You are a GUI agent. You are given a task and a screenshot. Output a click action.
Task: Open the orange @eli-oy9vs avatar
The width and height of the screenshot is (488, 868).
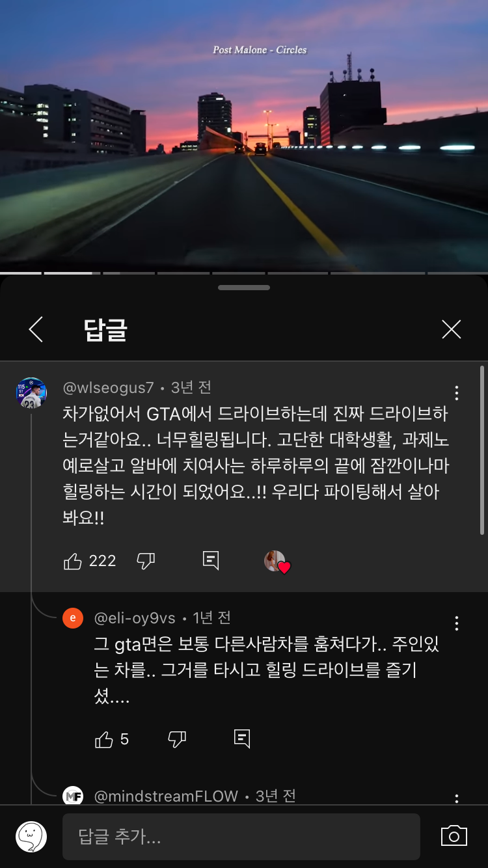73,618
